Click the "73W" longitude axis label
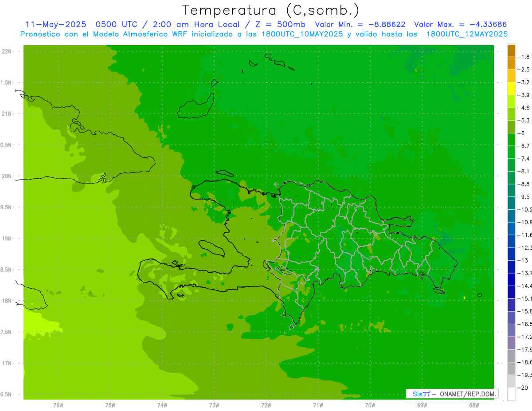The width and height of the screenshot is (532, 411). pyautogui.click(x=214, y=405)
